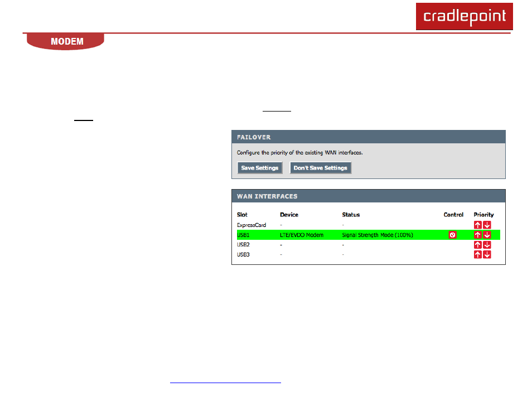
Task: Select the USB3 slot label
Action: (x=243, y=254)
